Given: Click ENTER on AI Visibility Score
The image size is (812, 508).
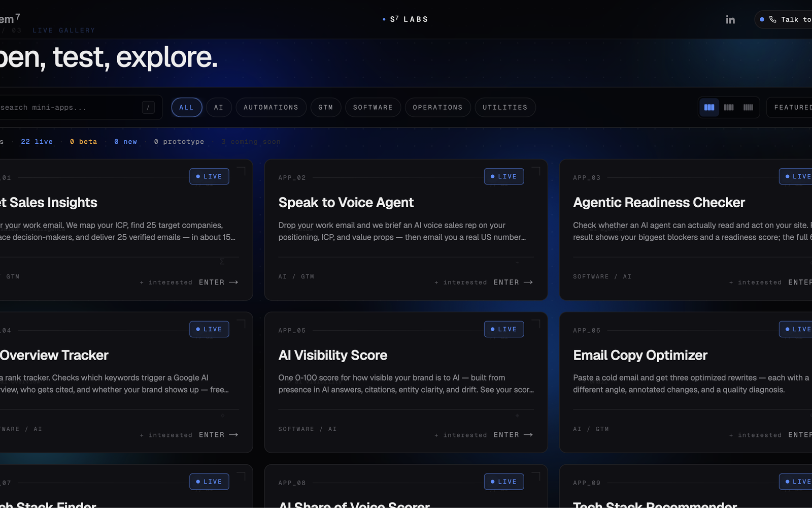Looking at the screenshot, I should click(x=513, y=435).
